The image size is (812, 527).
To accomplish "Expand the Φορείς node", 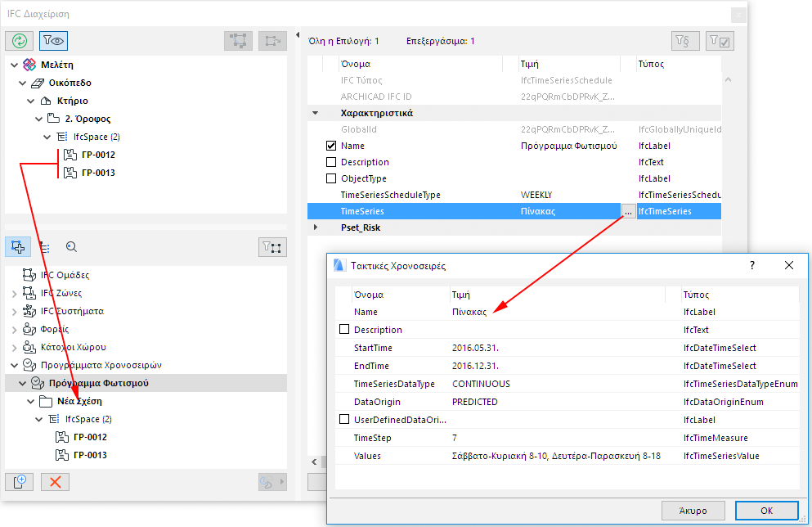I will tap(14, 330).
